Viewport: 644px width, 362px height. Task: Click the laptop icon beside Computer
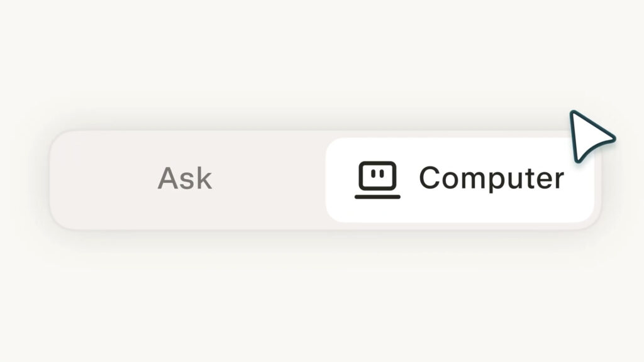pyautogui.click(x=377, y=180)
